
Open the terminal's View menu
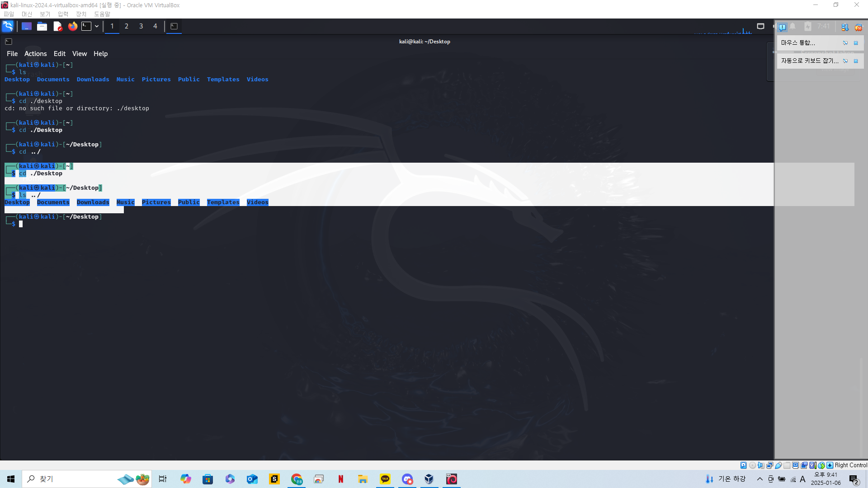79,53
